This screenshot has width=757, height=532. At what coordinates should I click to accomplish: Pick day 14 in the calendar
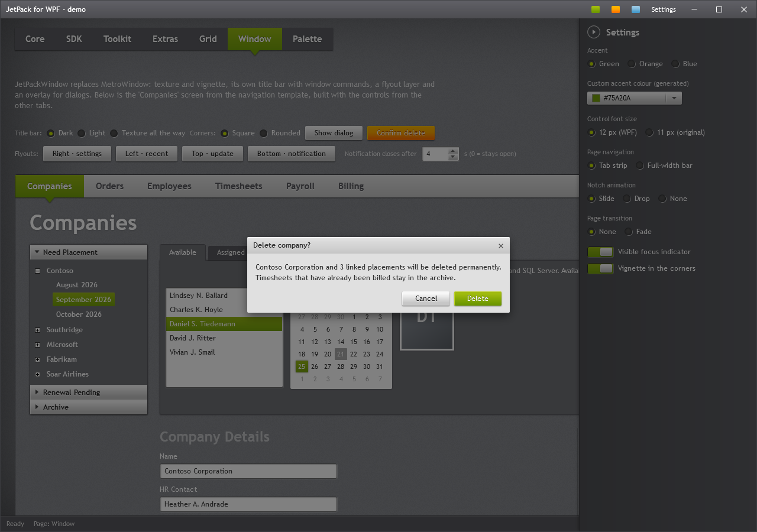(x=341, y=342)
